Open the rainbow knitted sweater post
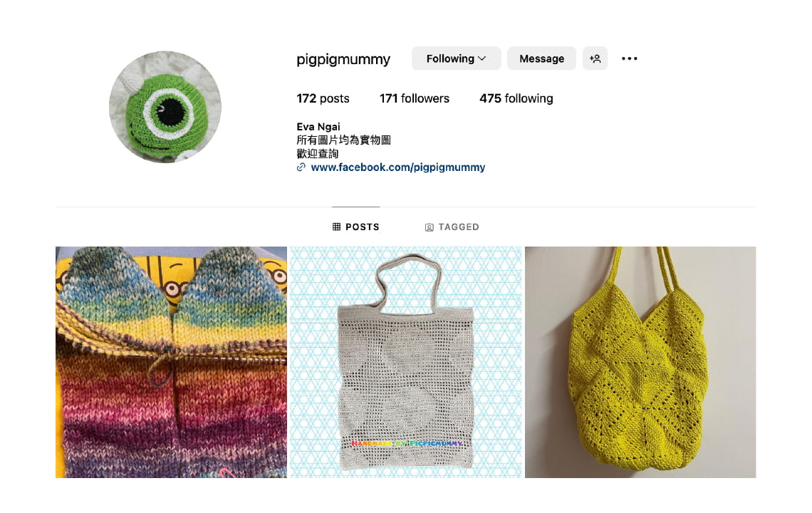The image size is (812, 513). click(x=172, y=362)
